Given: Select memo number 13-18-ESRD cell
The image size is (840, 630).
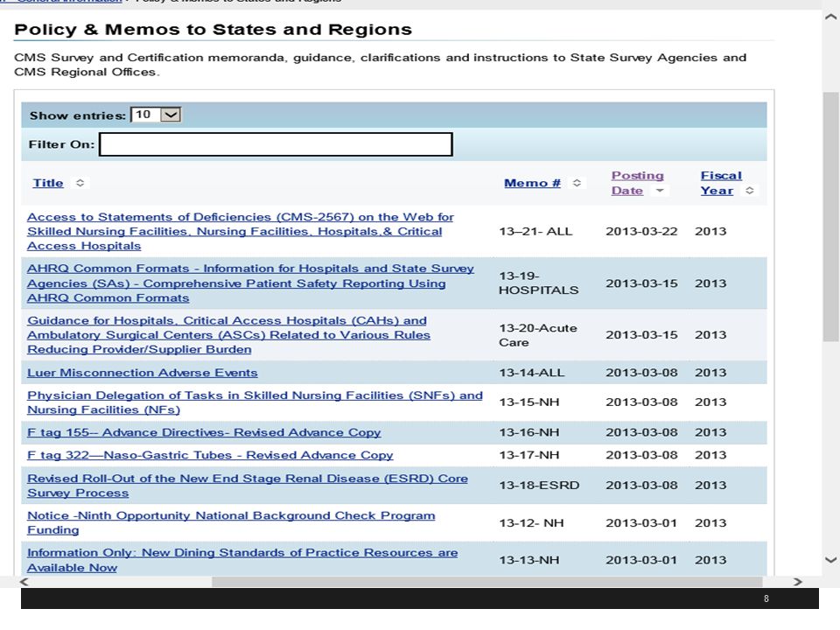Looking at the screenshot, I should 540,486.
